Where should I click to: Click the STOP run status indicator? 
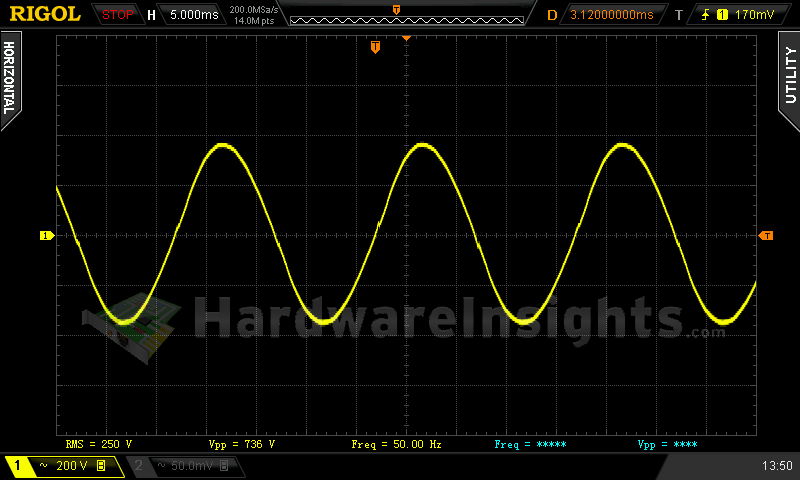[118, 15]
